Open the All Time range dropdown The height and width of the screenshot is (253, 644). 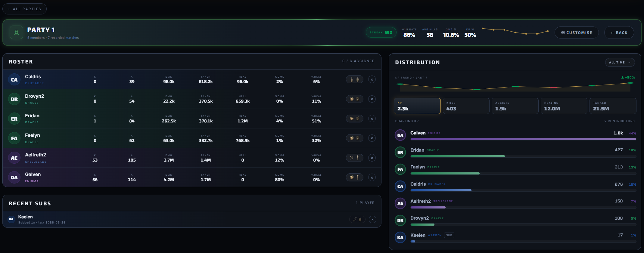620,62
